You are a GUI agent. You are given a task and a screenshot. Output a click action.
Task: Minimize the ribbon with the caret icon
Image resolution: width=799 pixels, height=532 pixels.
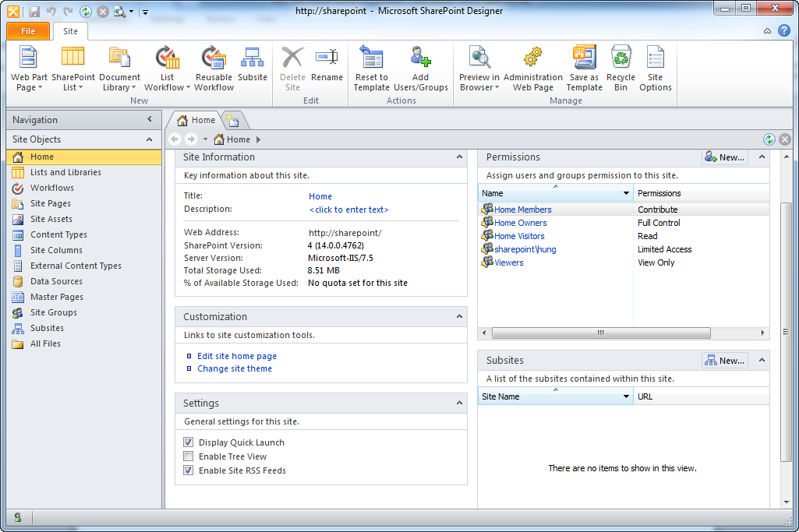coord(767,31)
